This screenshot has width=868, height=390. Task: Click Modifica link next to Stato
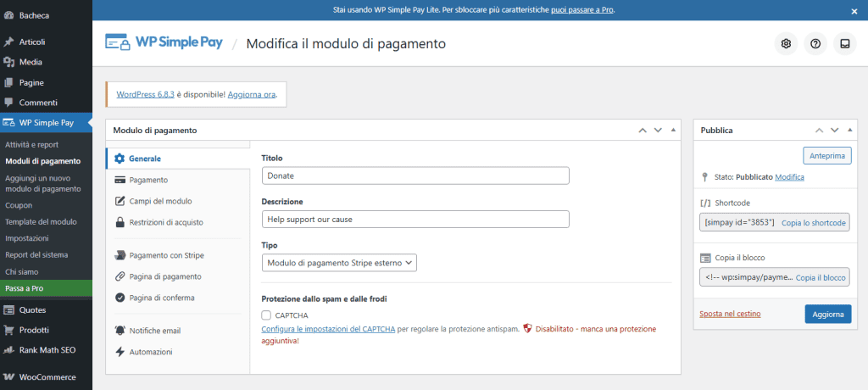789,177
